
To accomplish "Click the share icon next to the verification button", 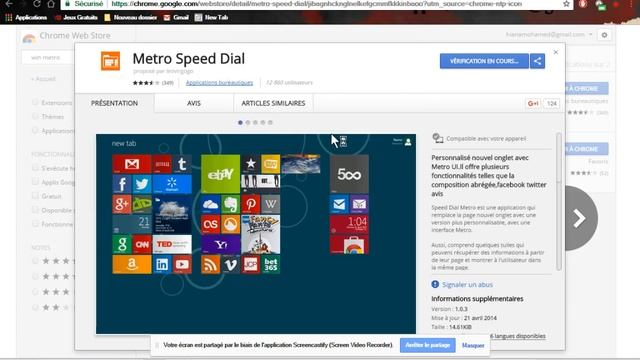I will pyautogui.click(x=538, y=61).
